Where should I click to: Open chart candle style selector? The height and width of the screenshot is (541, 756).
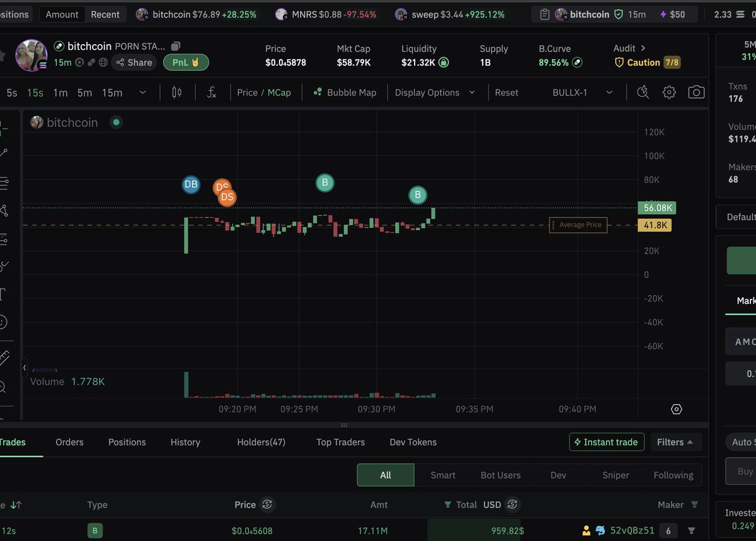[x=176, y=93]
